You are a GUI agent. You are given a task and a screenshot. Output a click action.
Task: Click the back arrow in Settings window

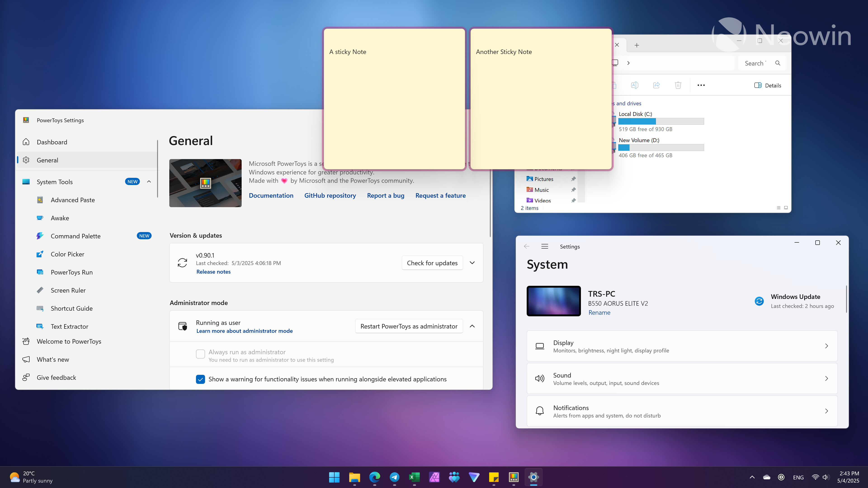[527, 246]
